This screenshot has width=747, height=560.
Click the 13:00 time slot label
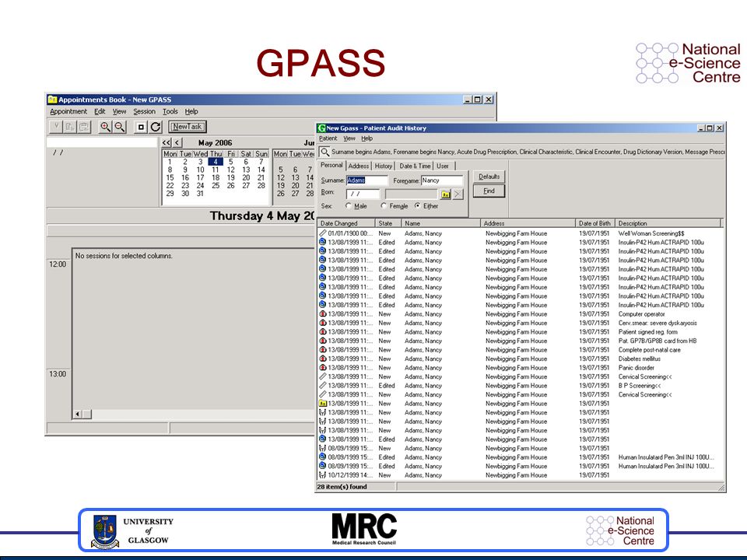pyautogui.click(x=58, y=374)
